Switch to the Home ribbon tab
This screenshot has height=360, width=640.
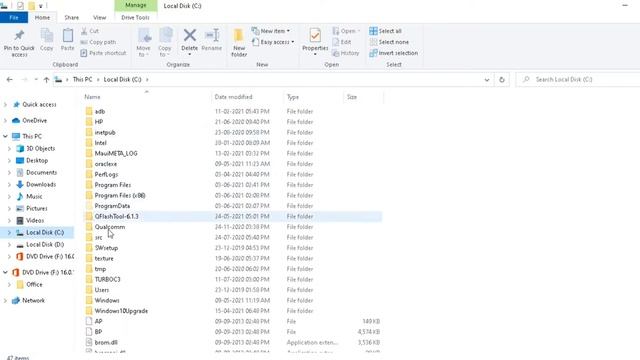tap(42, 18)
